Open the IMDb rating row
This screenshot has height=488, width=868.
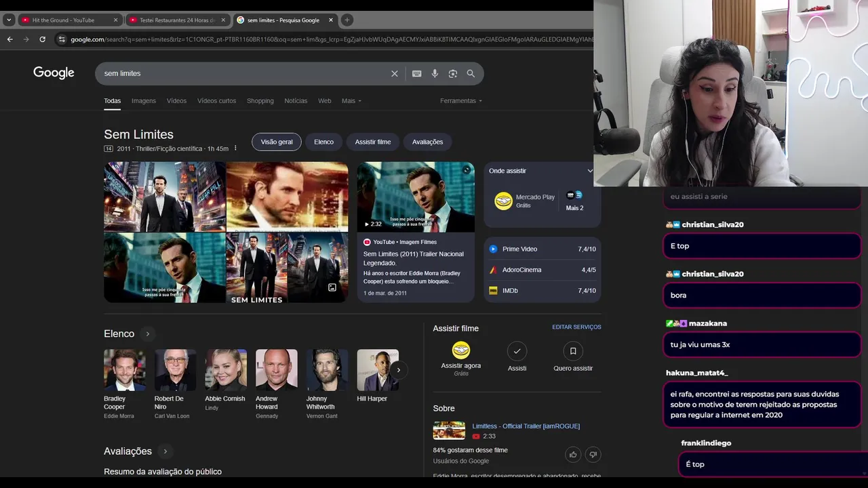pyautogui.click(x=542, y=291)
